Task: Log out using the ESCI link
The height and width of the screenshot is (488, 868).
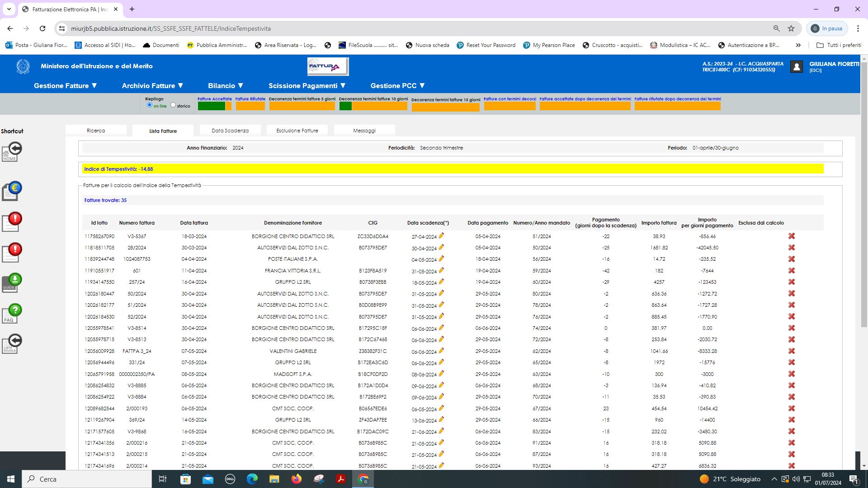Action: pyautogui.click(x=816, y=70)
